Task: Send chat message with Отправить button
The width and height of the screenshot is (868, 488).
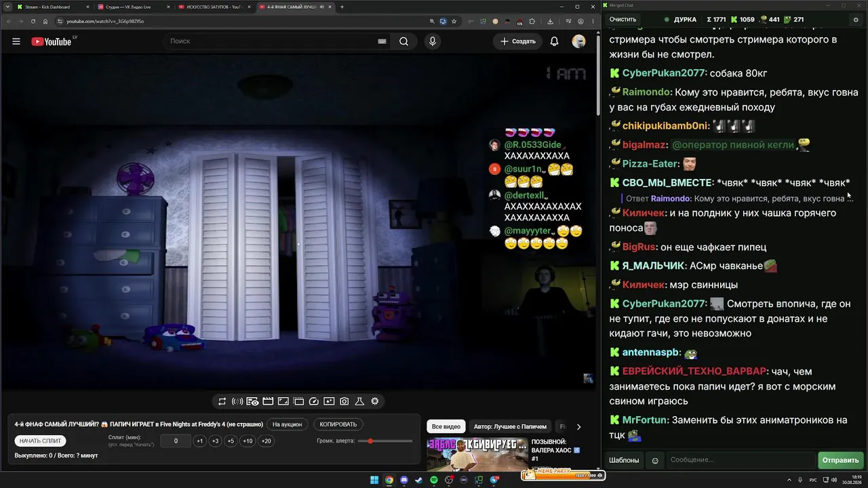Action: coord(840,460)
